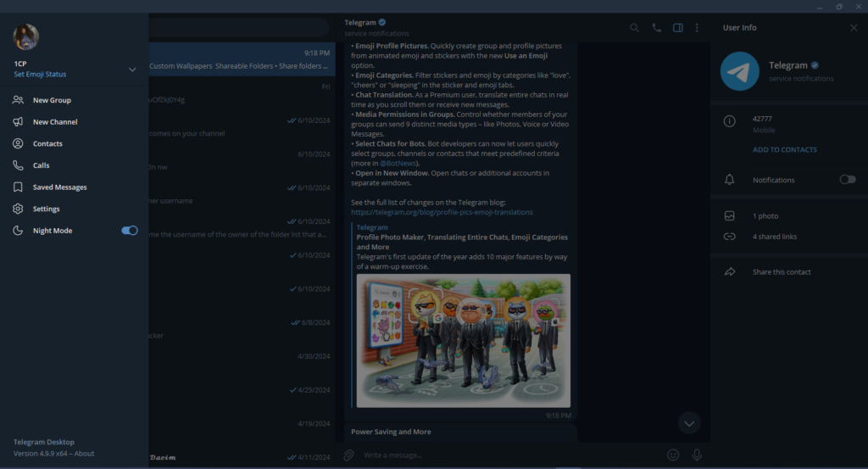This screenshot has height=469, width=868.
Task: Click the Power Saving and More message
Action: tap(391, 432)
